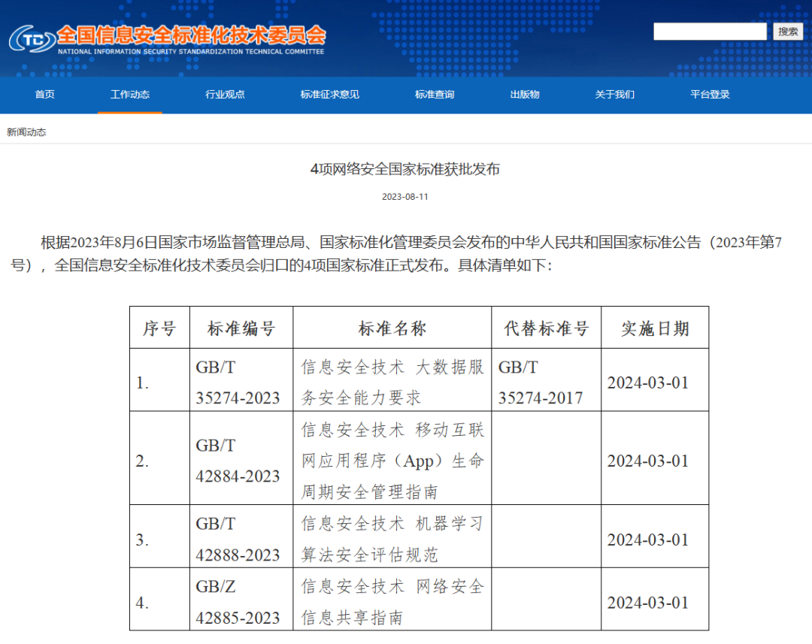Click the publication date 2023-08-11
Screen dimensions: 812x644
[405, 197]
